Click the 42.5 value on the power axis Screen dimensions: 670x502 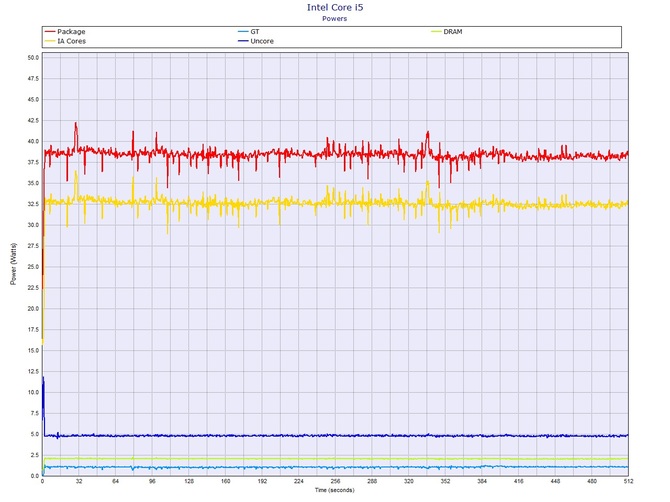click(x=33, y=120)
